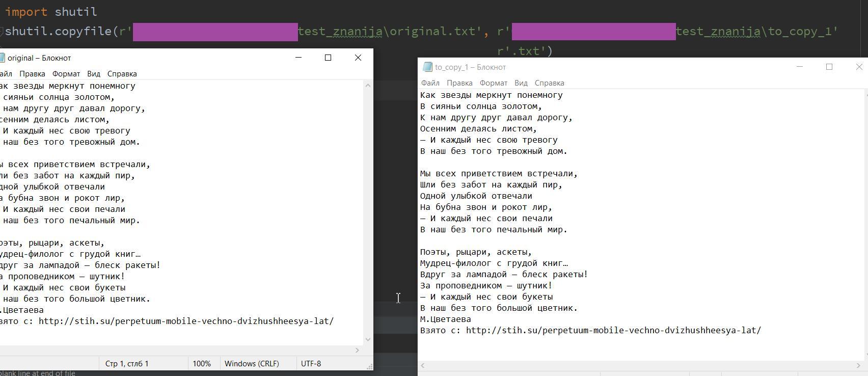Open Справка menu in original window
The width and height of the screenshot is (868, 376).
122,74
